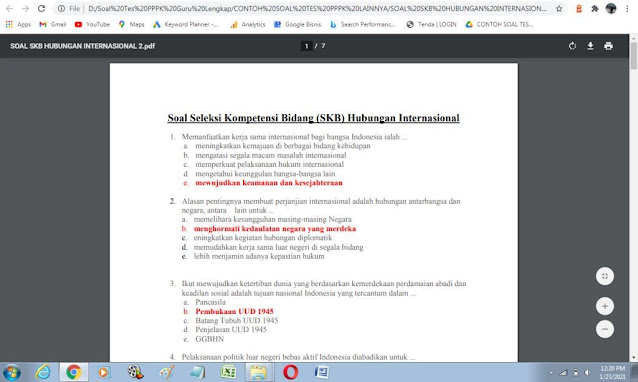638x382 pixels.
Task: Rotate the PDF with the rotate icon
Action: pyautogui.click(x=572, y=46)
